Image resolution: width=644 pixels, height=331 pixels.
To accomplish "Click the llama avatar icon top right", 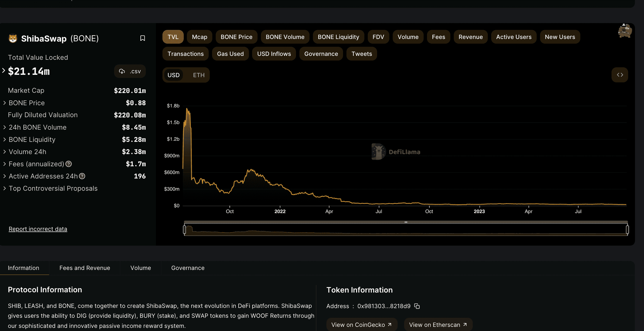I will coord(625,31).
